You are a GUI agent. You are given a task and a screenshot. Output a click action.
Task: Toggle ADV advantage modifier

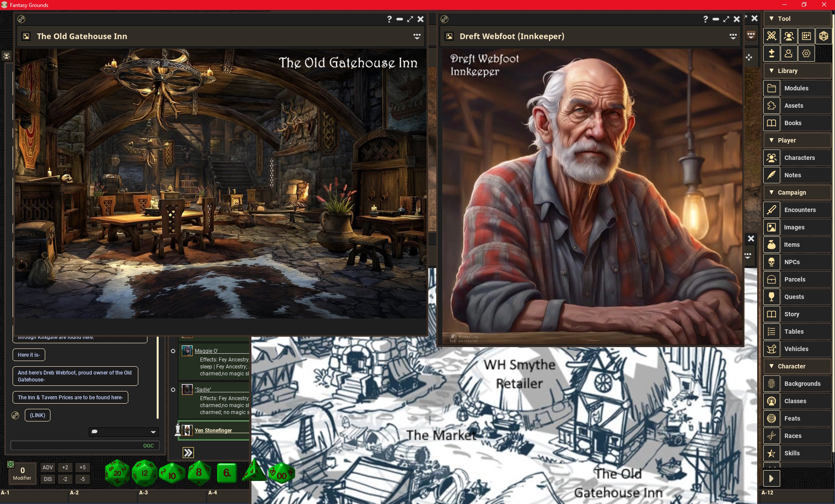(x=47, y=468)
